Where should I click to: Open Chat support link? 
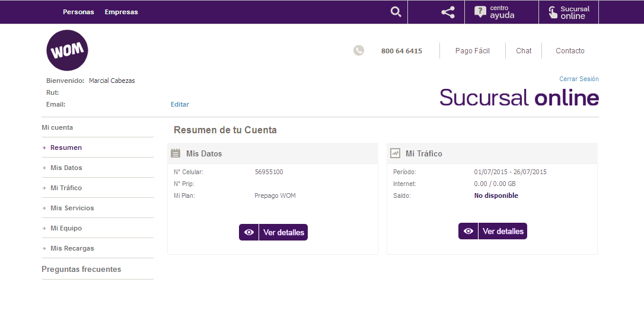[x=524, y=51]
